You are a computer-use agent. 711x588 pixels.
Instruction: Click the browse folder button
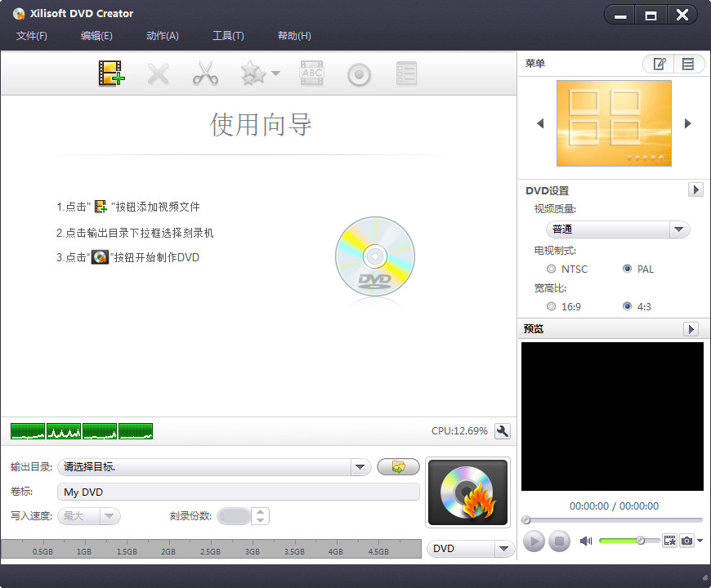398,467
